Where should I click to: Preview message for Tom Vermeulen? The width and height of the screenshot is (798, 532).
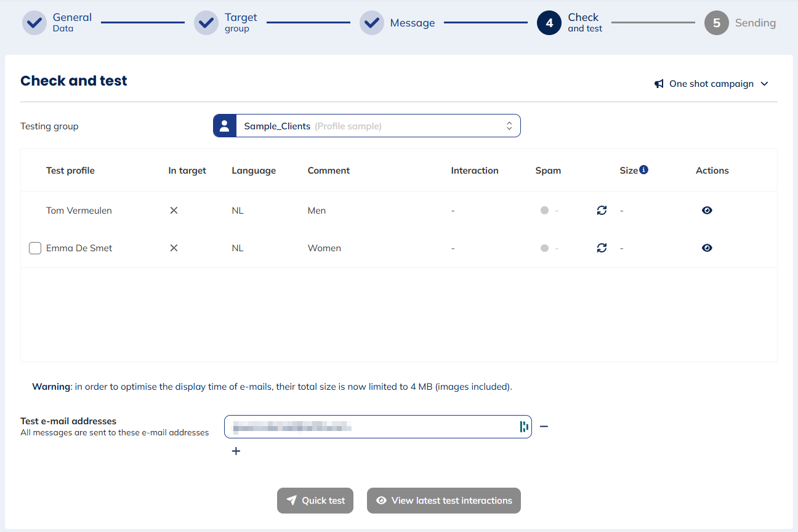(707, 211)
